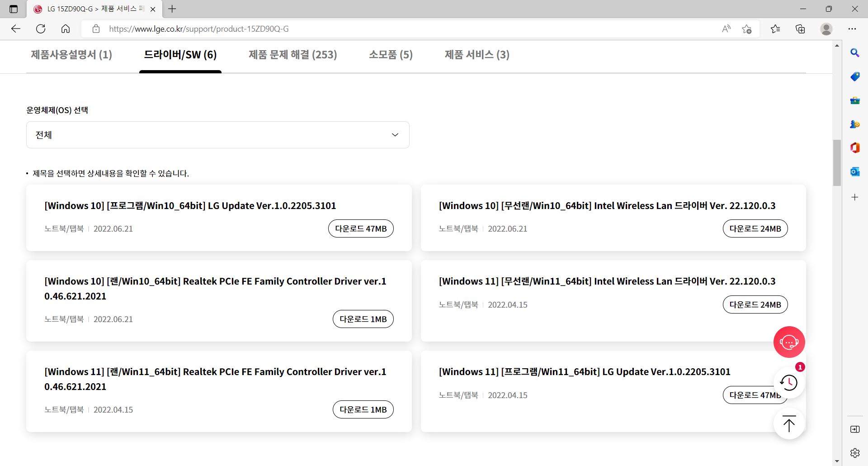The width and height of the screenshot is (868, 466).
Task: Open the 소모품 (5) tab
Action: 391,55
